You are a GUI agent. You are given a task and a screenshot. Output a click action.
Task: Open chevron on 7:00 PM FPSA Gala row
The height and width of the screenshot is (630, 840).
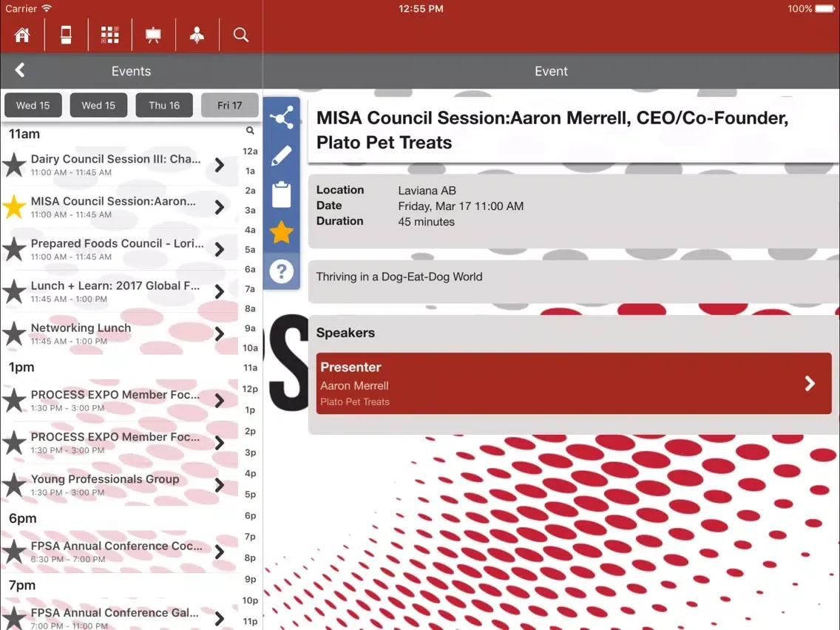click(219, 619)
